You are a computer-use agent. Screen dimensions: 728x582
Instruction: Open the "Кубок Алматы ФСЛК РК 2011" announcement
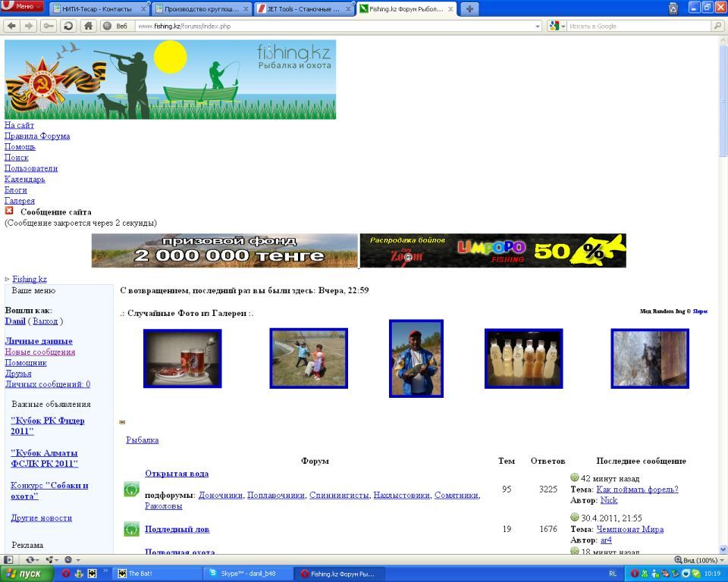(44, 458)
